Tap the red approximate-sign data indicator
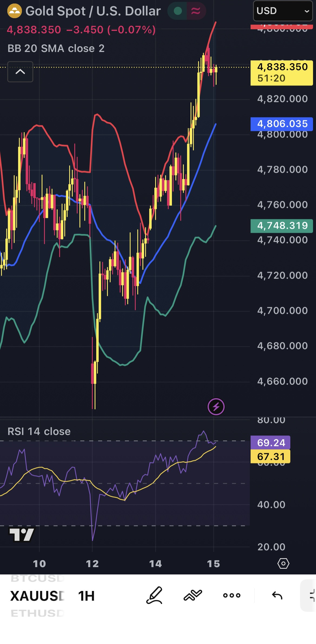This screenshot has width=316, height=644. (x=196, y=11)
